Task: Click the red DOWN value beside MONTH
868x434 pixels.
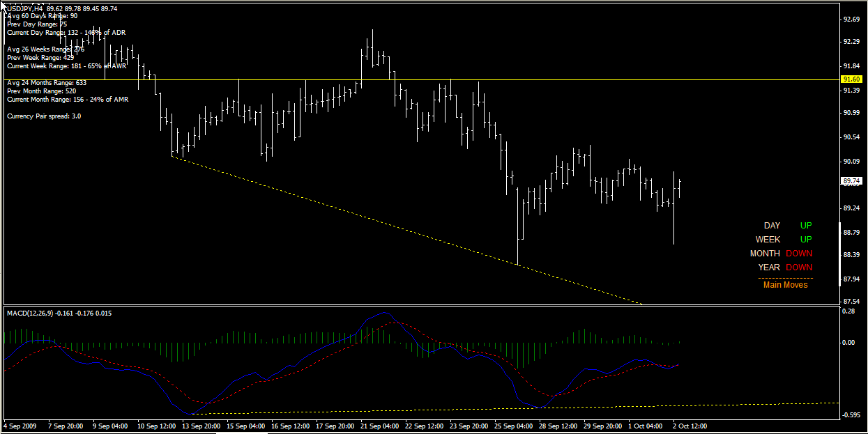Action: (799, 254)
